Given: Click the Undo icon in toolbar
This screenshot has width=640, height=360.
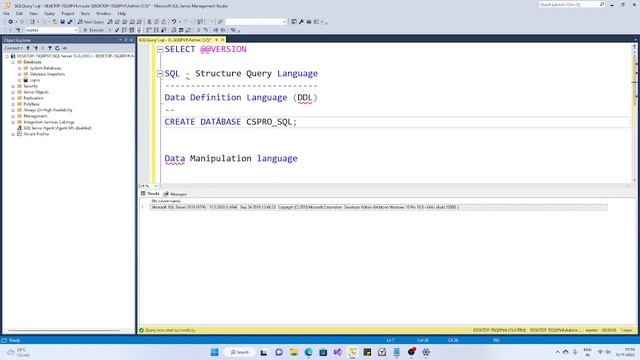Looking at the screenshot, I should click(174, 22).
